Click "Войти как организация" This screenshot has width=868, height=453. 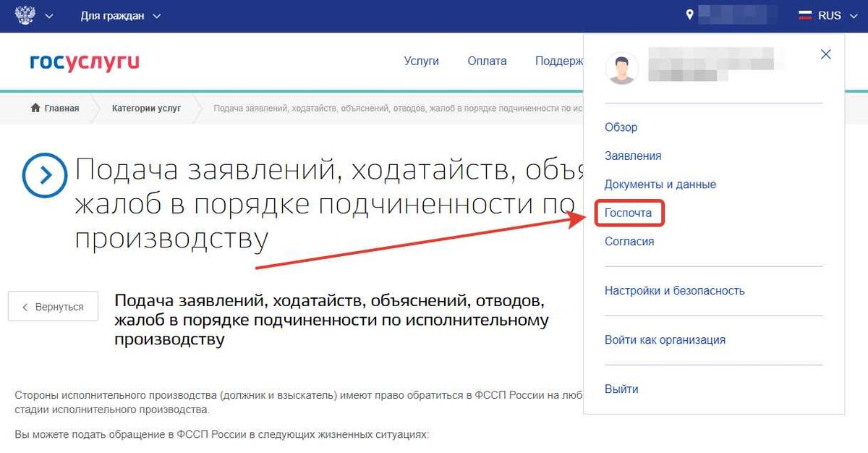666,339
